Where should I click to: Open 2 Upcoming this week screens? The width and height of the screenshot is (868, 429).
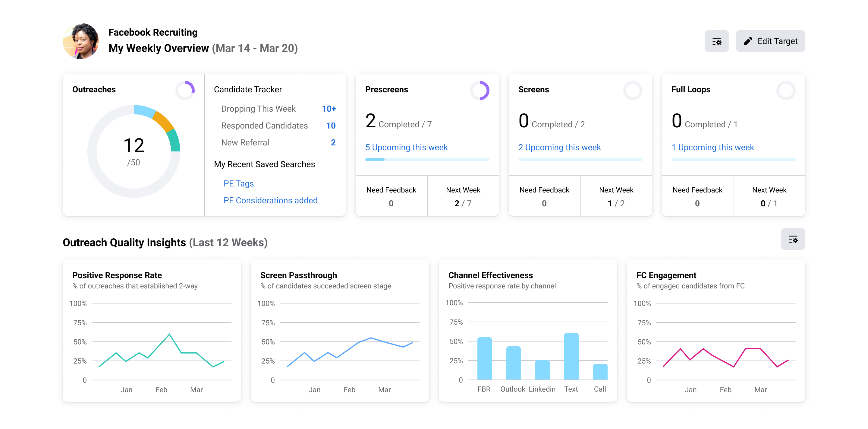(x=559, y=148)
